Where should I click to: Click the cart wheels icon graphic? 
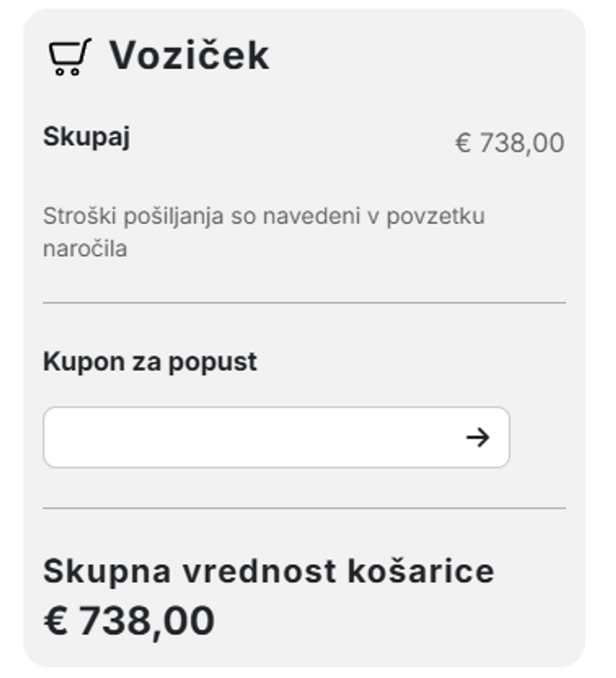[66, 71]
